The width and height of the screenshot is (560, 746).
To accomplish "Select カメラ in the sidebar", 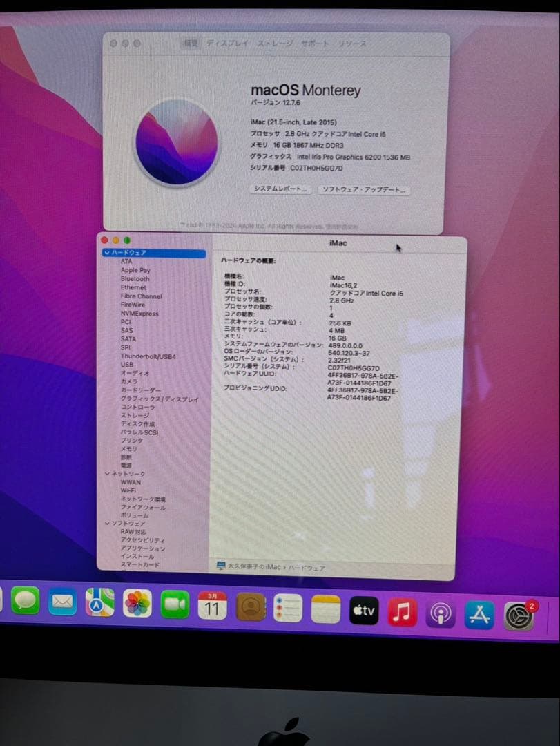I will [x=129, y=381].
